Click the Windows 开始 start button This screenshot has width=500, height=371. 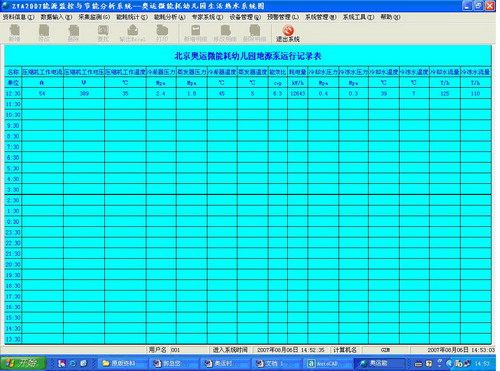(23, 363)
